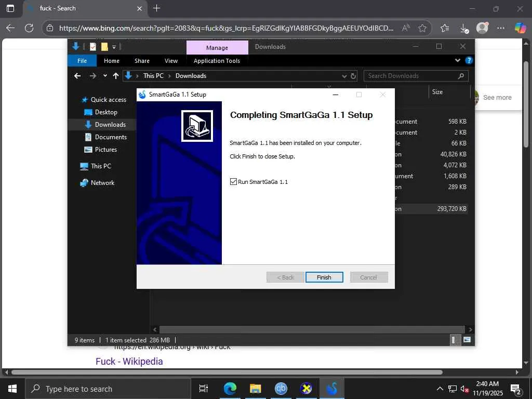Switch Explorer to large icons view
Screen dimensions: 532x399
(x=467, y=340)
